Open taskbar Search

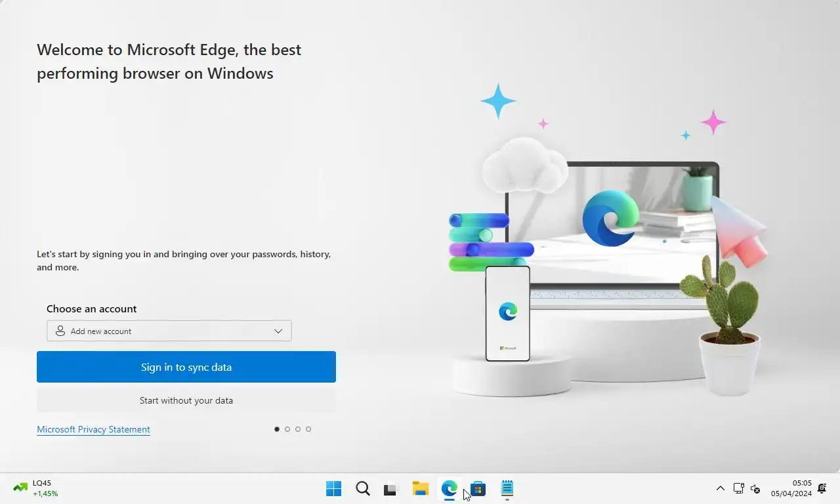coord(363,488)
